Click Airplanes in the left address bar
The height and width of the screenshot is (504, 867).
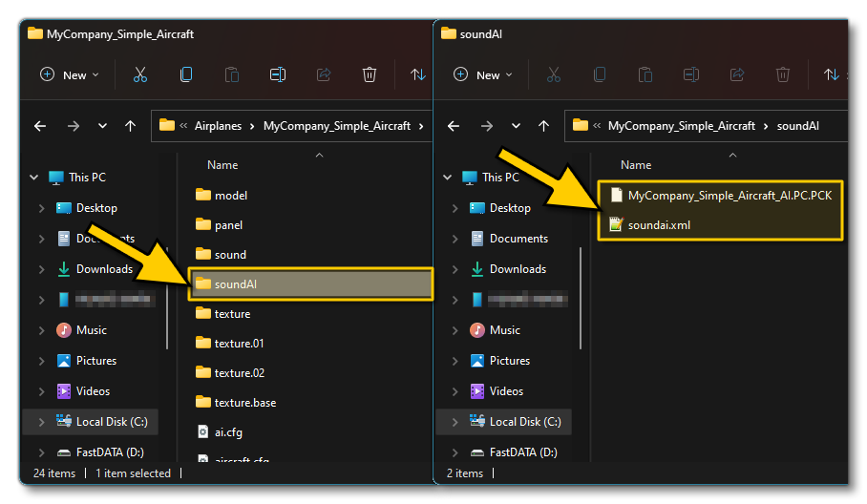(218, 125)
